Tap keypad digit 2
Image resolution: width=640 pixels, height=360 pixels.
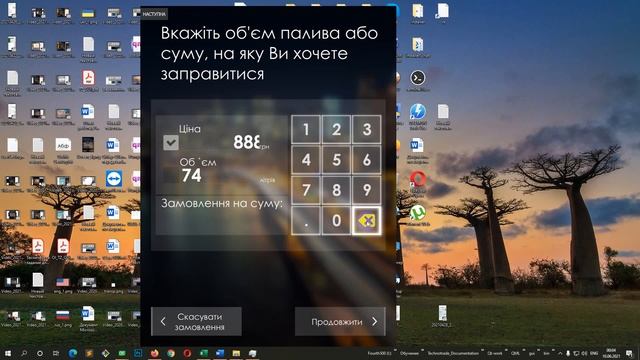click(x=336, y=129)
